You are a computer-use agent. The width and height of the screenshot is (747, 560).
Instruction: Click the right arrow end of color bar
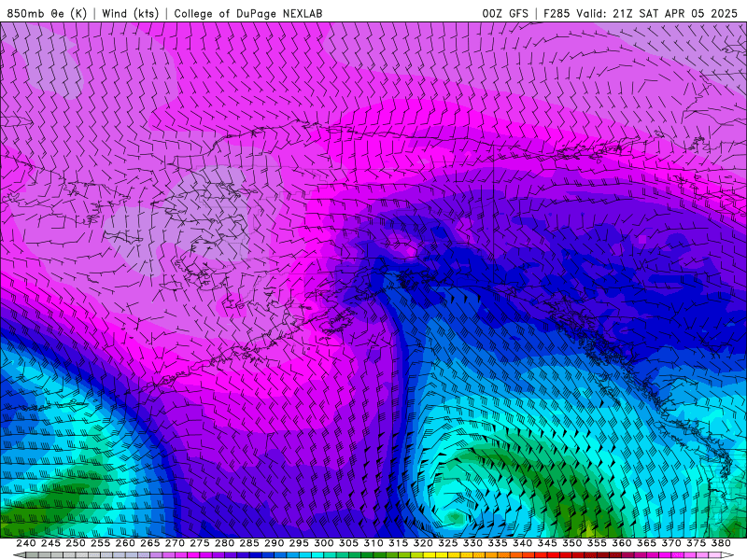[x=727, y=555]
